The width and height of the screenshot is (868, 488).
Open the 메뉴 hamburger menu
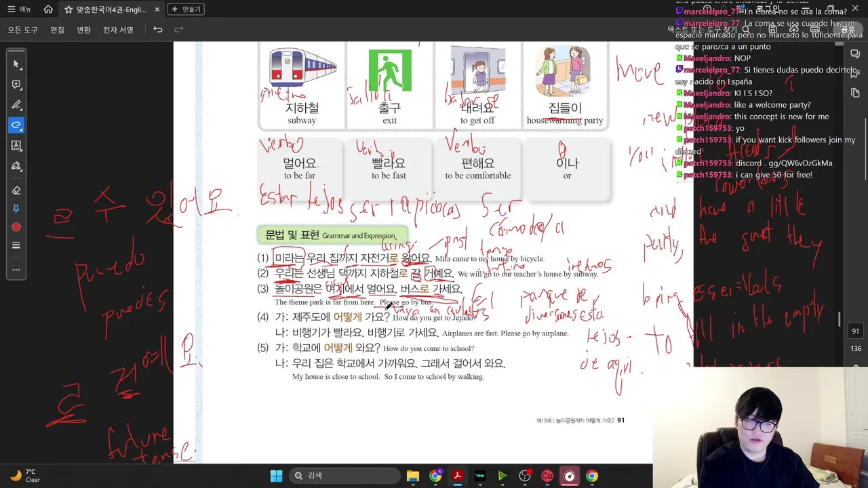tap(20, 9)
